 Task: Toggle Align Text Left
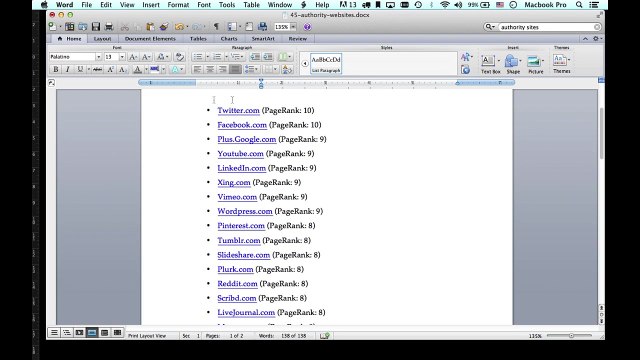click(x=197, y=70)
